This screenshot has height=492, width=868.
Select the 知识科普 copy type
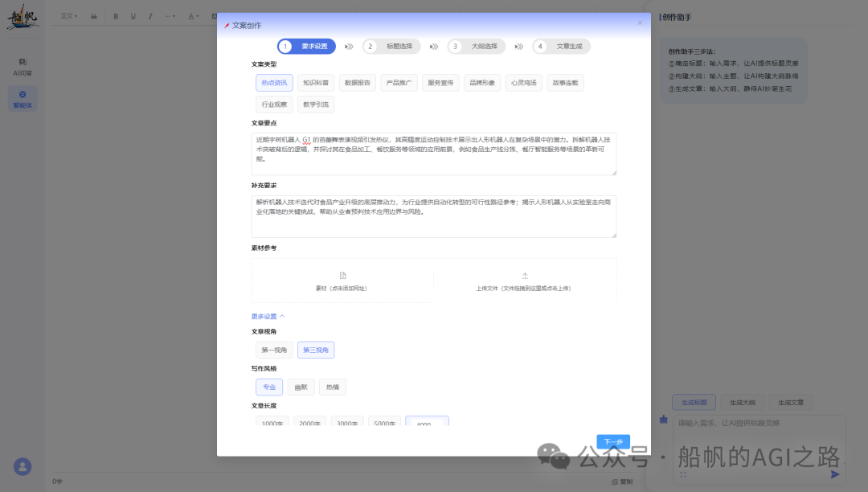316,83
